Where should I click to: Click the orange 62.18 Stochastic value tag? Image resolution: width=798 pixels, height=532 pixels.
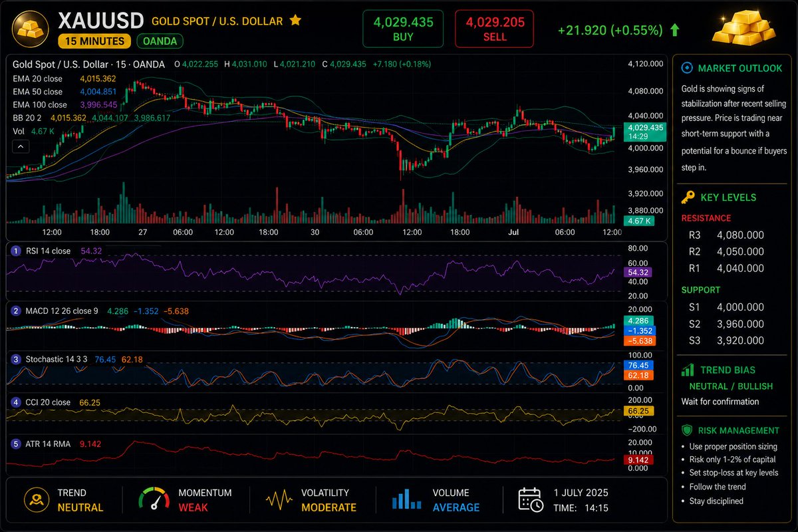(x=640, y=375)
